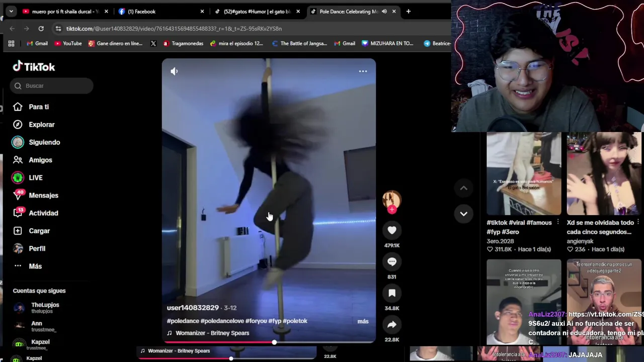Image resolution: width=644 pixels, height=362 pixels.
Task: Expand the Más sidebar menu
Action: point(35,266)
